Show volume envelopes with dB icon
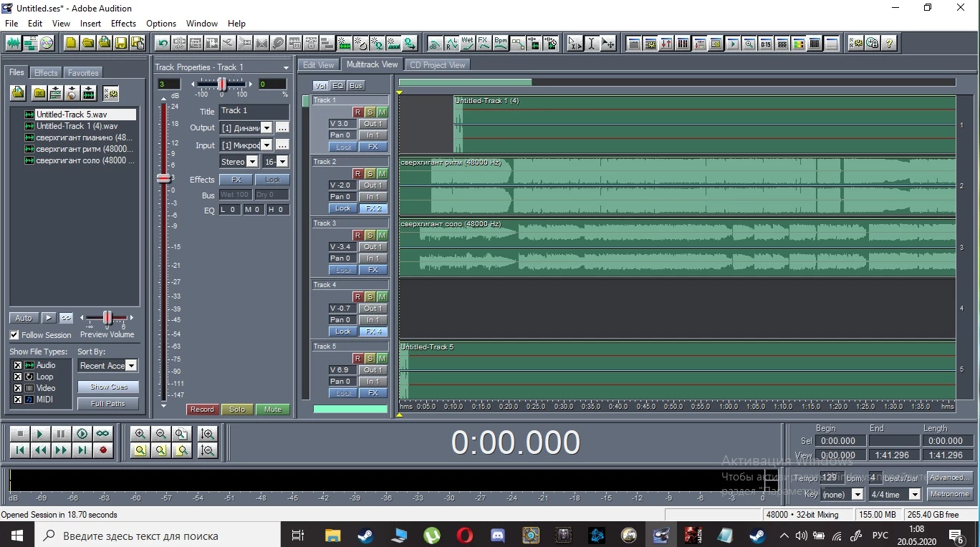Viewport: 980px width, 547px height. pyautogui.click(x=435, y=43)
